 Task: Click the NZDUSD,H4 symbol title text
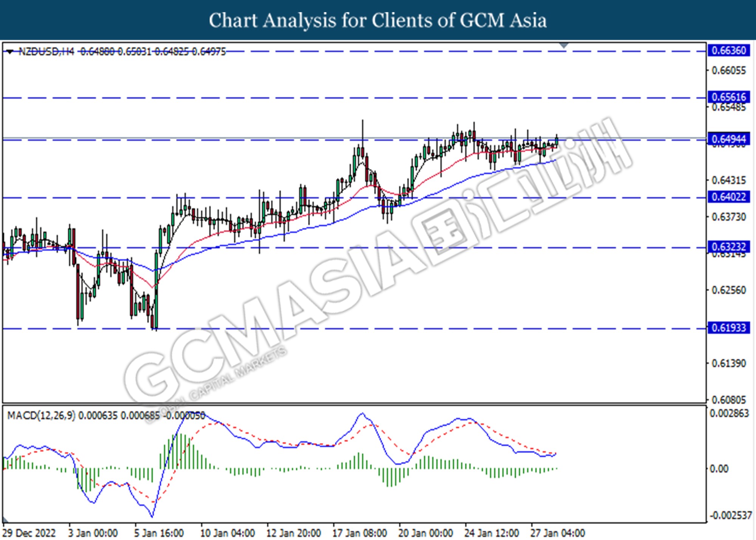(46, 51)
